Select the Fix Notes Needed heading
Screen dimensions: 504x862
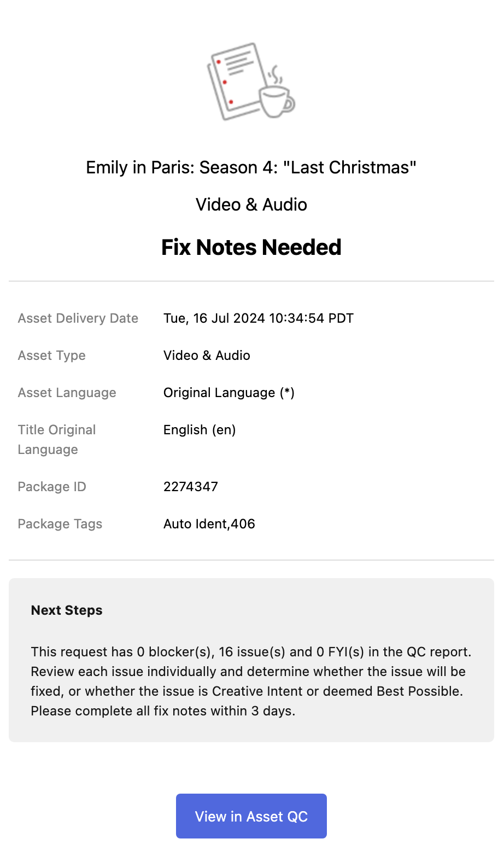251,247
